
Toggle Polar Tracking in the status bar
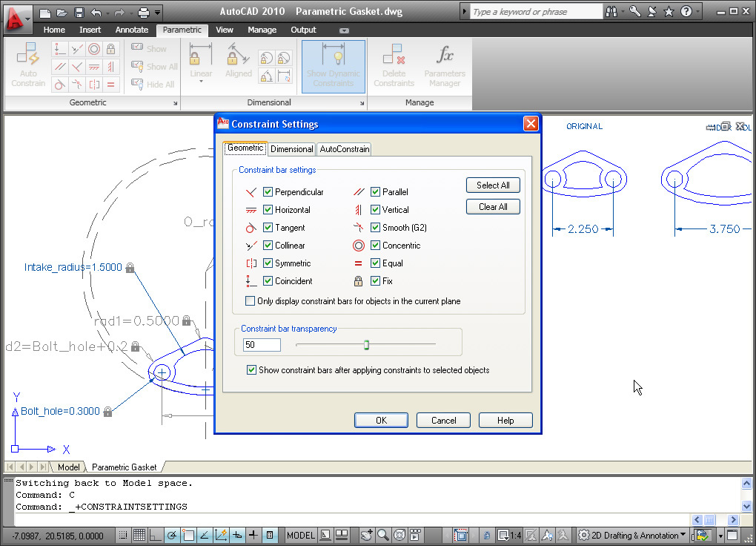[x=172, y=535]
